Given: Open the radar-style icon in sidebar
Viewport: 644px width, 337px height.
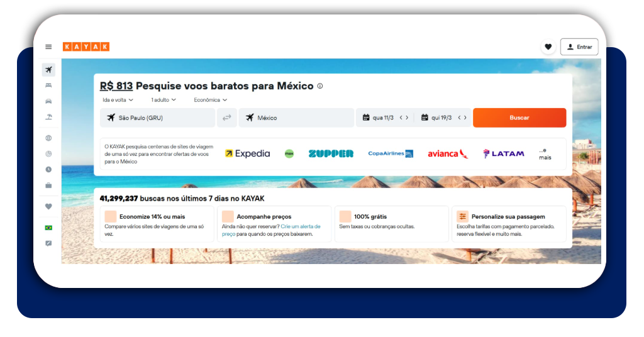Looking at the screenshot, I should tap(48, 154).
